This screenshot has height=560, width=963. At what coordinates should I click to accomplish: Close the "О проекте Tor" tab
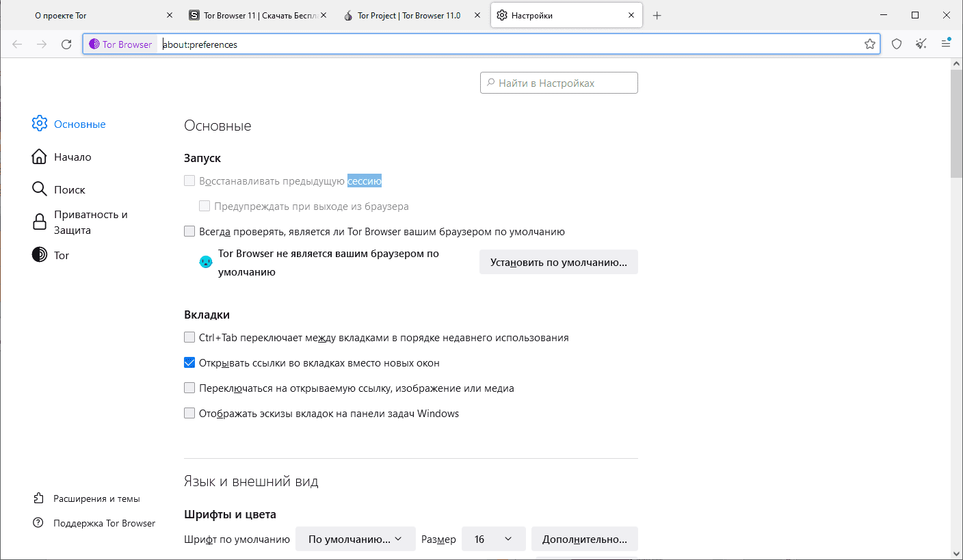pos(170,16)
